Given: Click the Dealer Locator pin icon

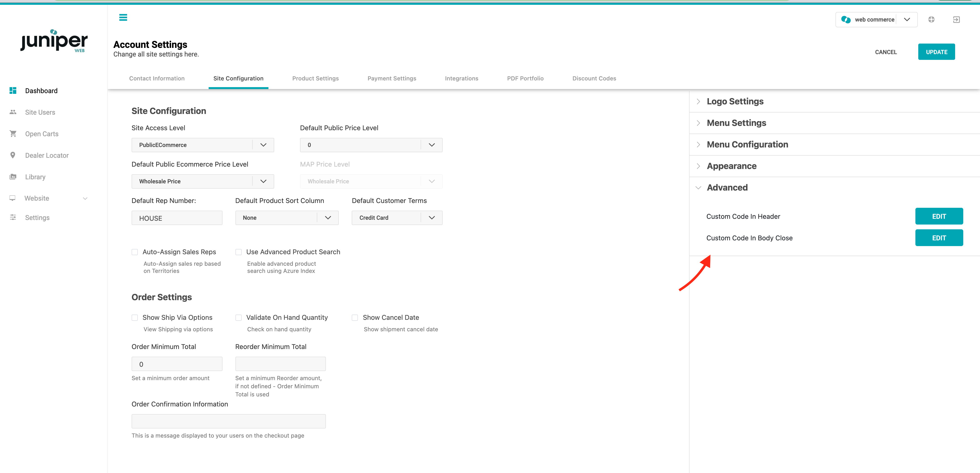Looking at the screenshot, I should tap(13, 155).
